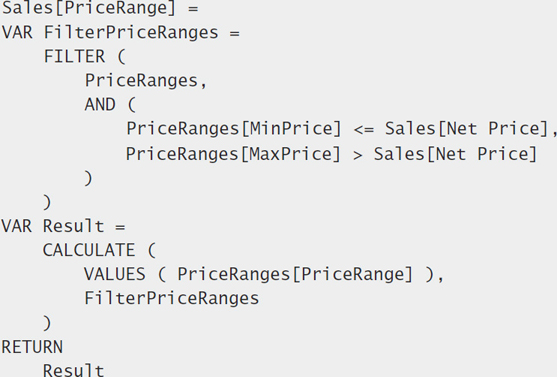This screenshot has height=377, width=557.
Task: Click the closing parenthesis of AND
Action: click(88, 178)
